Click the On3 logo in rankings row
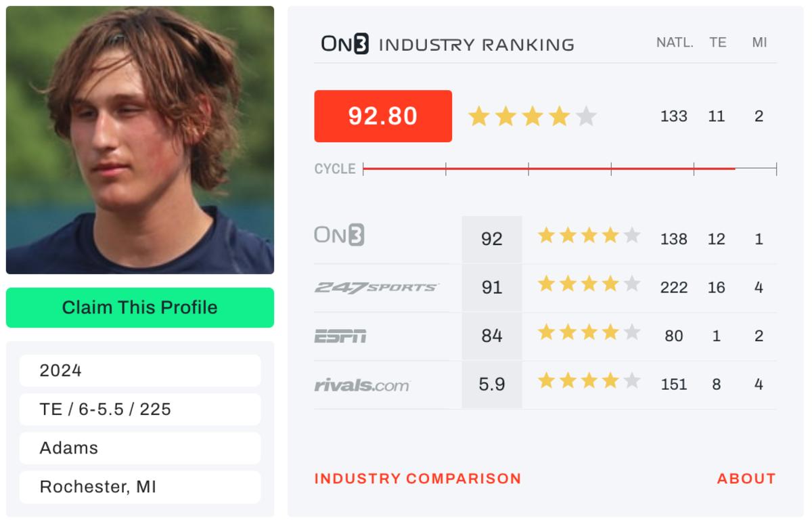The image size is (812, 526). (339, 236)
